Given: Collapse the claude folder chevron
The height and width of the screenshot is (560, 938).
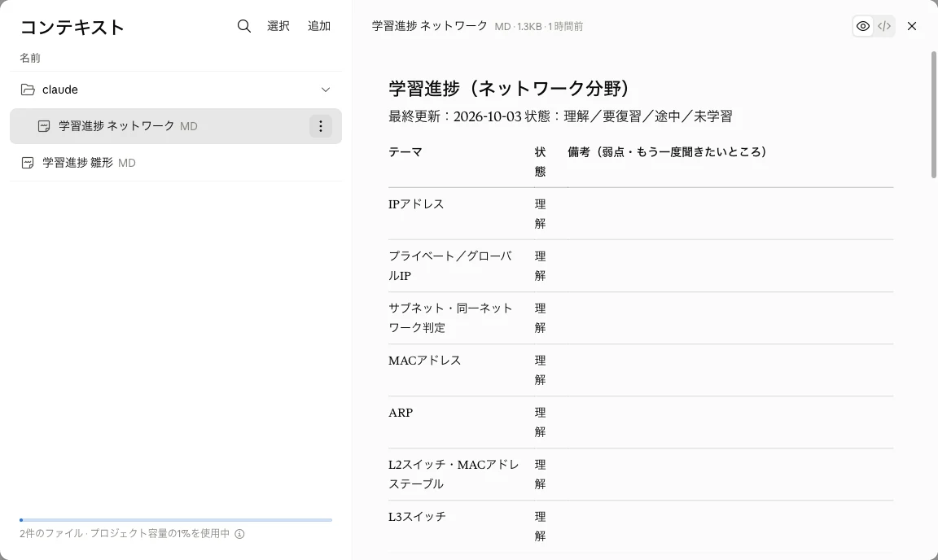Looking at the screenshot, I should pyautogui.click(x=326, y=90).
